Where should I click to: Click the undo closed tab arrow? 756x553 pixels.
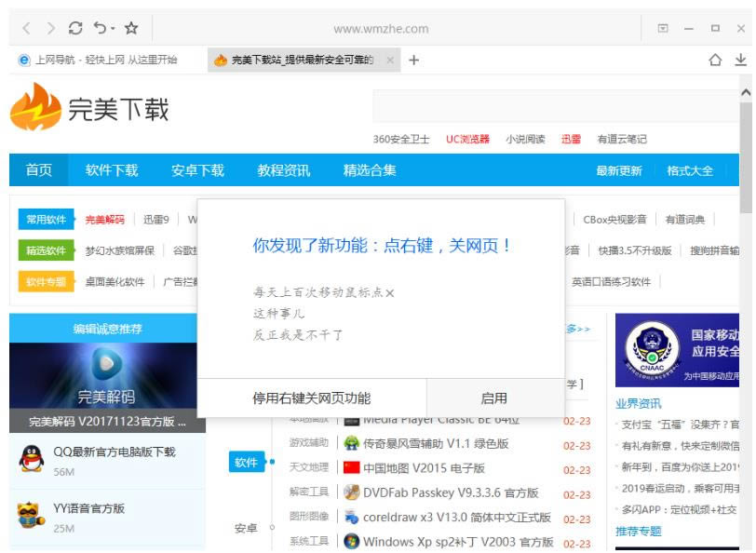point(100,28)
